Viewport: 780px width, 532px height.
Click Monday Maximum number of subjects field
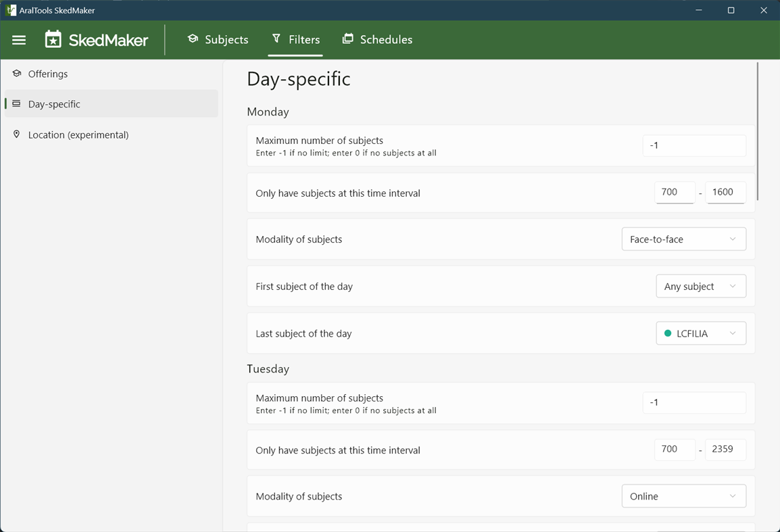[693, 145]
